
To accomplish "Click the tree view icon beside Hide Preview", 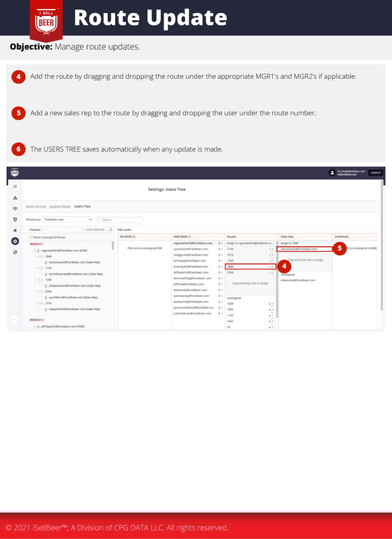I will click(x=110, y=230).
